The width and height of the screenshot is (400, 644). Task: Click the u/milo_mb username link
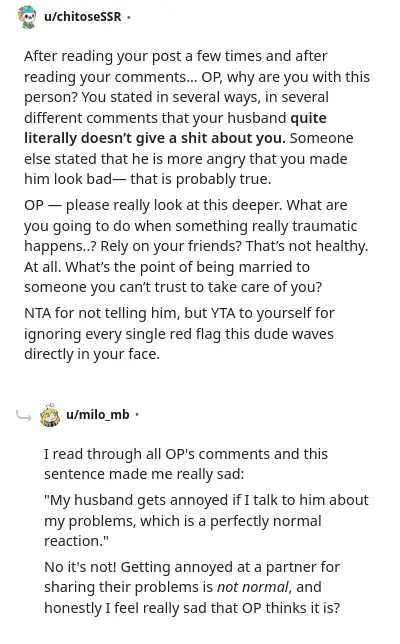pos(98,415)
